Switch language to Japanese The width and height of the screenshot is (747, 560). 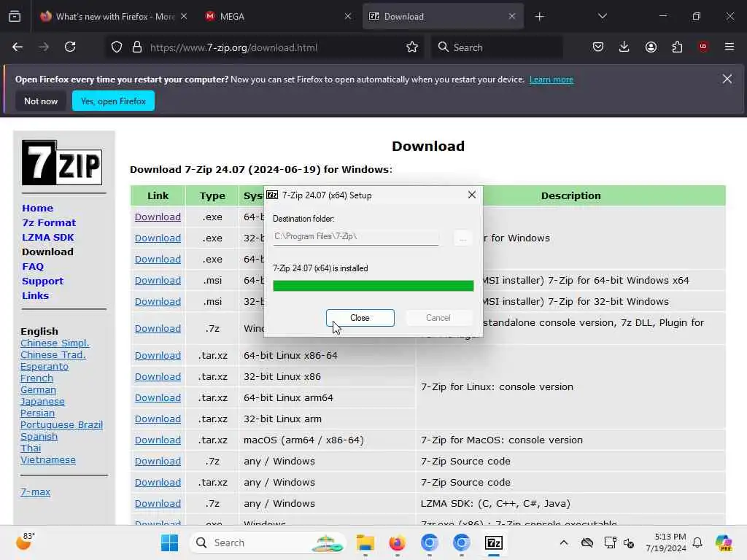(42, 402)
